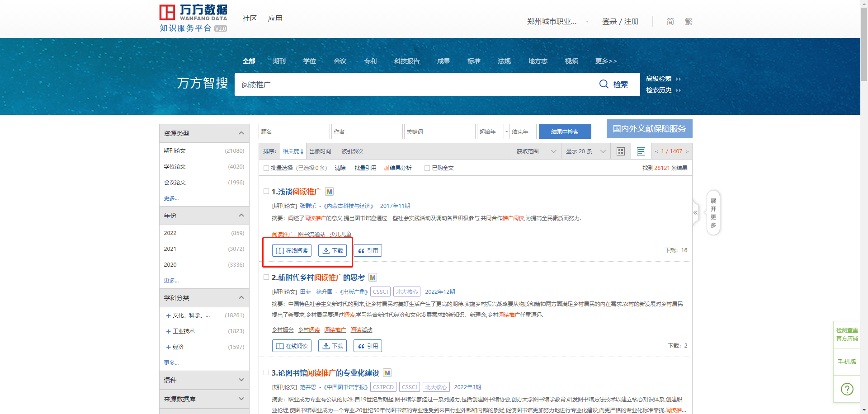Screen dimensions: 868x414
Task: Check the box for result 2
Action: [x=266, y=277]
